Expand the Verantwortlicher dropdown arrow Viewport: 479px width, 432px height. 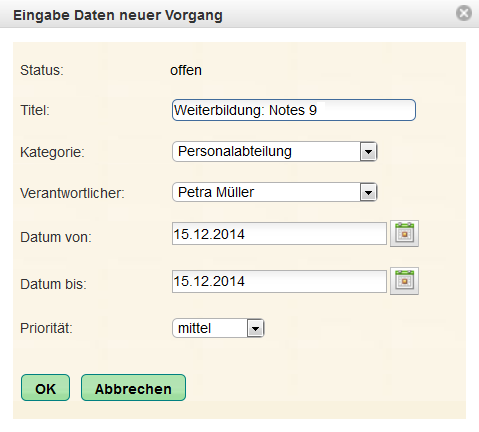point(368,193)
